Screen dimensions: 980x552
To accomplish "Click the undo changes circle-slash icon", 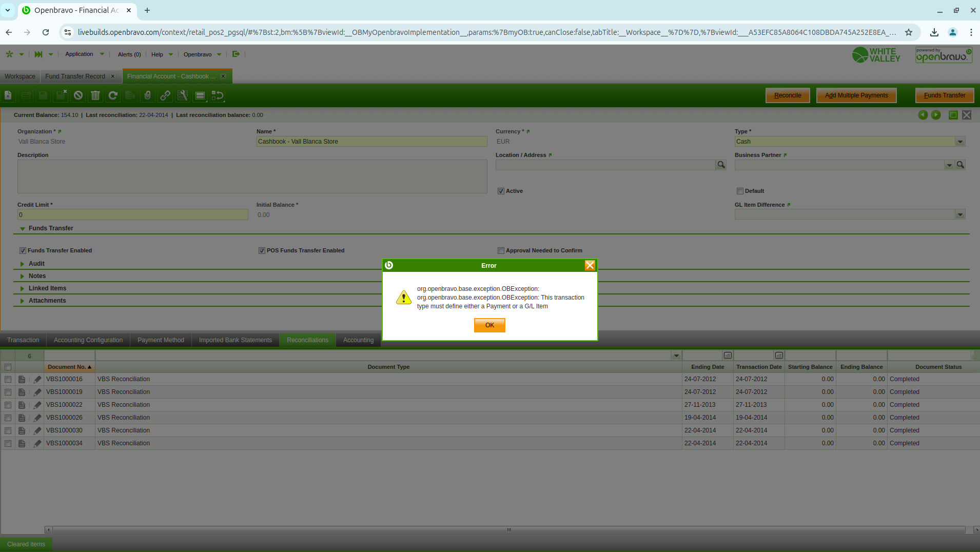I will click(x=78, y=95).
